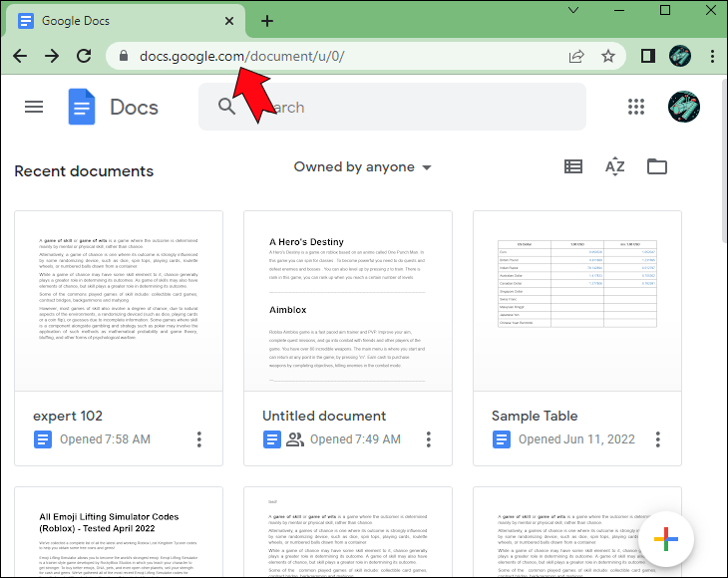Click the Sample Table title
Viewport: 728px width, 578px height.
point(535,417)
